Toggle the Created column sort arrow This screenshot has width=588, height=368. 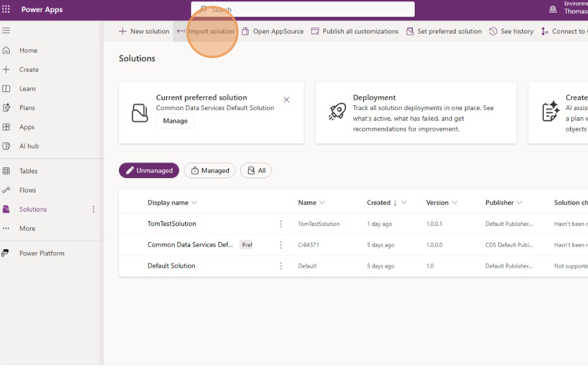[395, 203]
